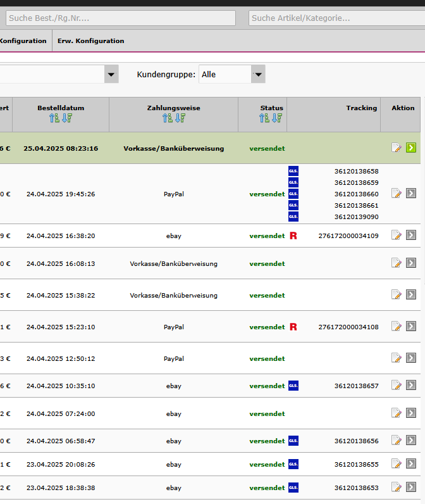Edit the order from 25.04.2025 08:23:16

pos(397,148)
